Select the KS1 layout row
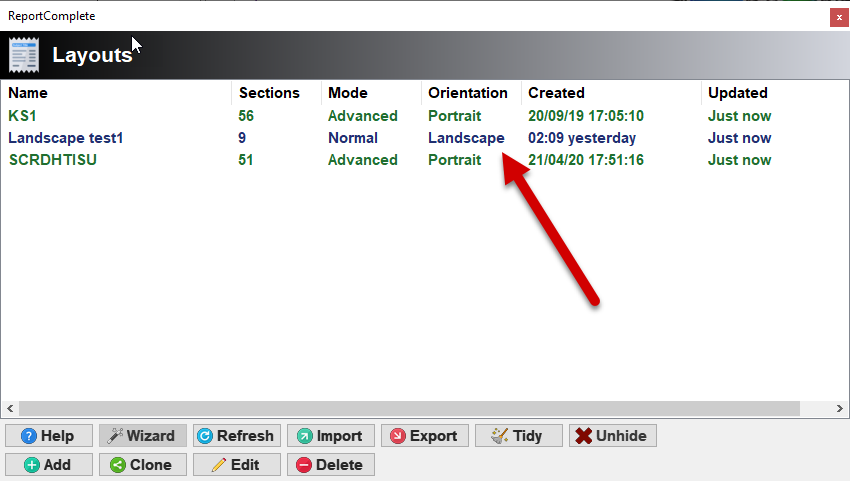The width and height of the screenshot is (850, 481). click(425, 116)
